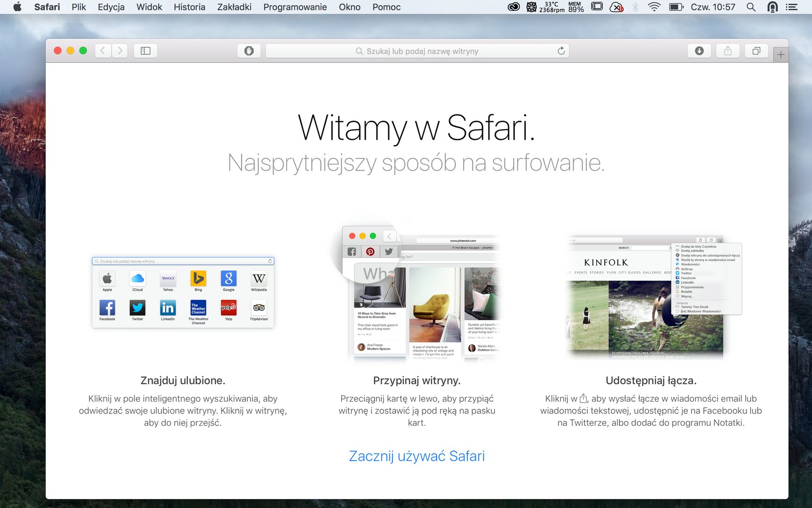Click the 'Witamy w Safari.' headline
Viewport: 812px width, 508px height.
pos(417,128)
